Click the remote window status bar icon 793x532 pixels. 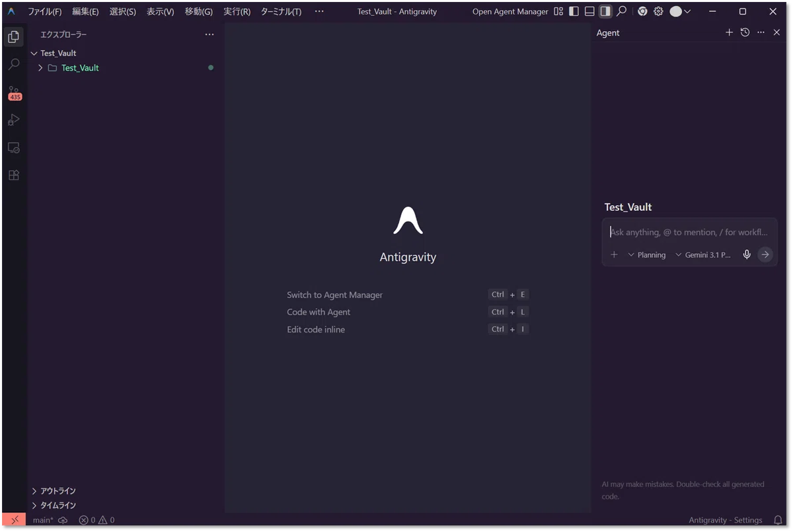click(x=15, y=520)
